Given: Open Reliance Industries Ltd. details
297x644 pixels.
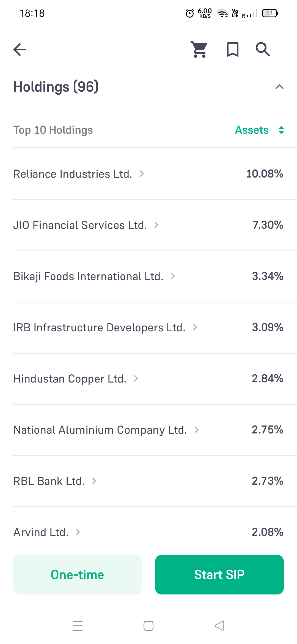Looking at the screenshot, I should pos(73,174).
